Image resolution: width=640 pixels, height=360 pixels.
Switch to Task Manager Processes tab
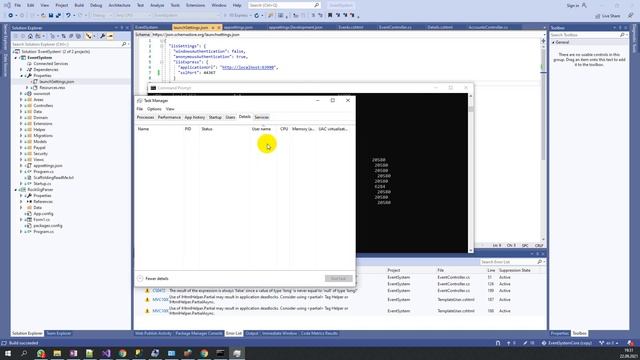145,117
